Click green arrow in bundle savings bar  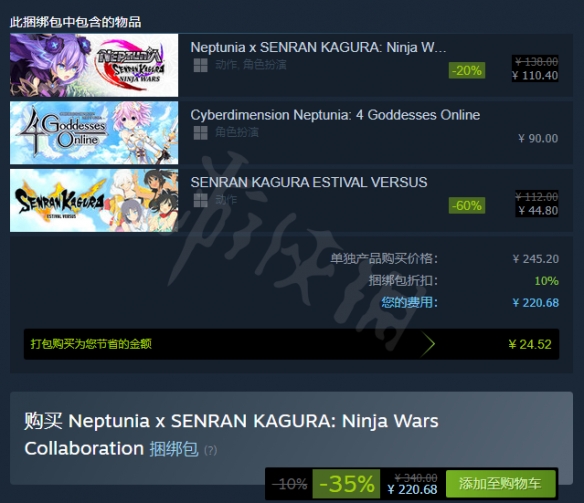click(x=428, y=344)
